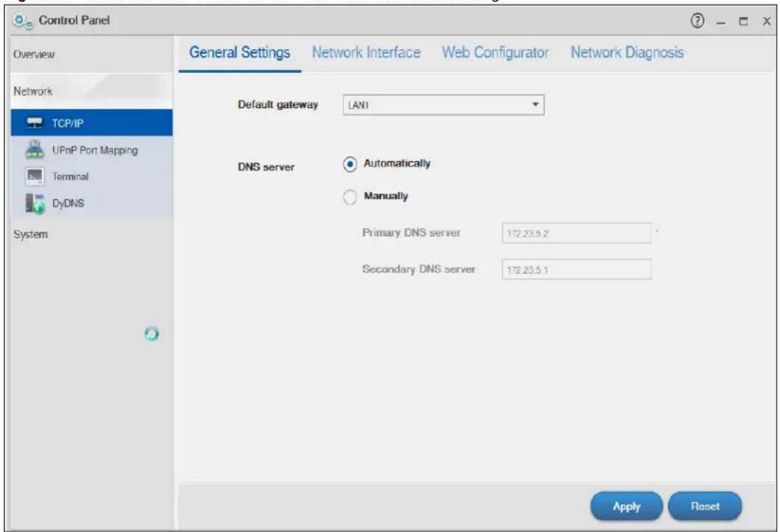Close the Control Panel window
Viewport: 780px width, 532px height.
tap(766, 21)
